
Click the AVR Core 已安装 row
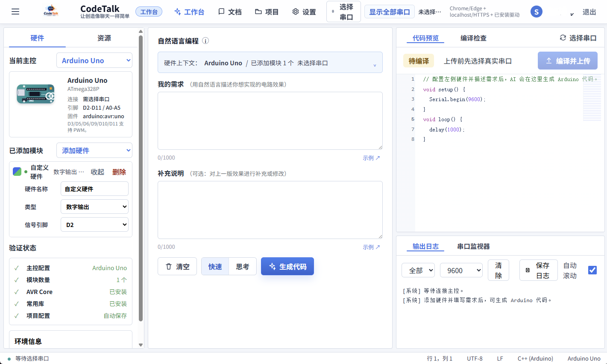point(70,292)
